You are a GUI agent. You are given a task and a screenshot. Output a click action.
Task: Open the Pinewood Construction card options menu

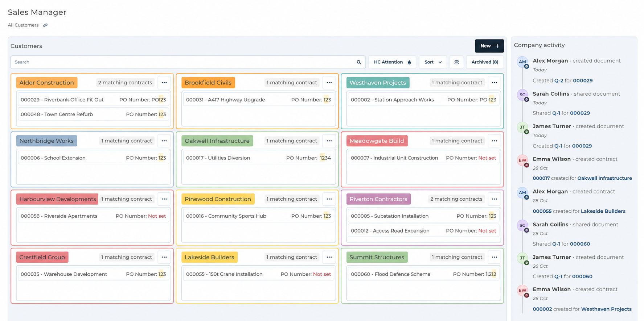point(329,199)
